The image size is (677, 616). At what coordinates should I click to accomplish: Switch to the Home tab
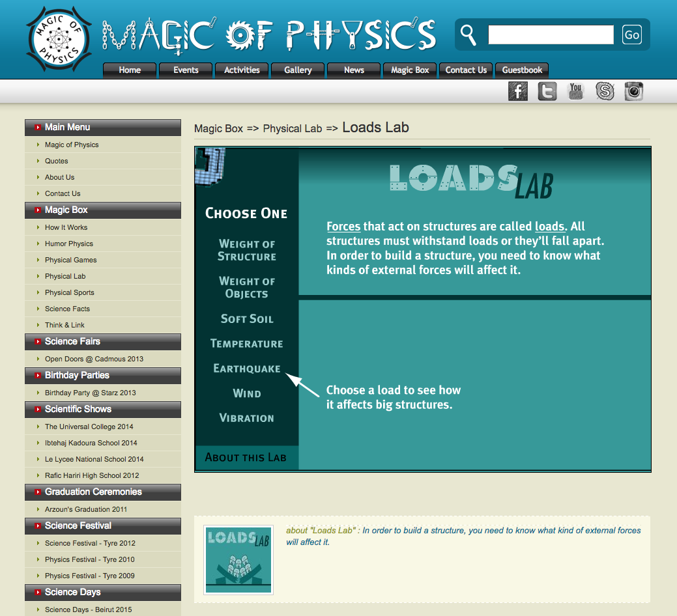coord(129,70)
